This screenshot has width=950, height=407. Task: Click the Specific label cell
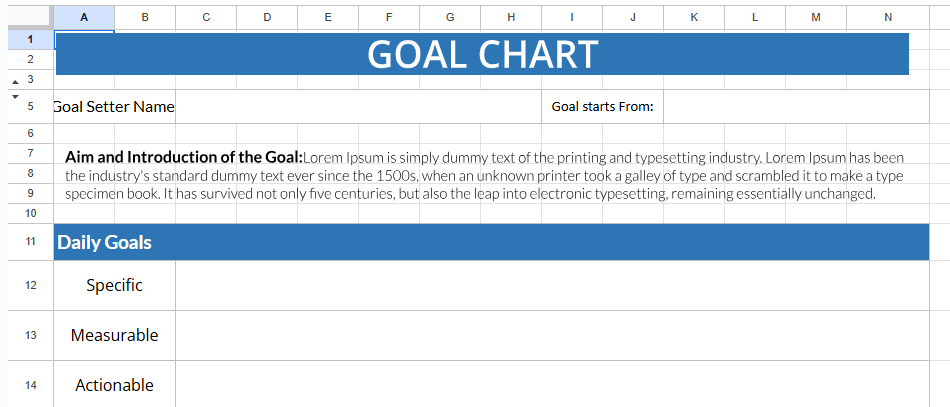[114, 285]
